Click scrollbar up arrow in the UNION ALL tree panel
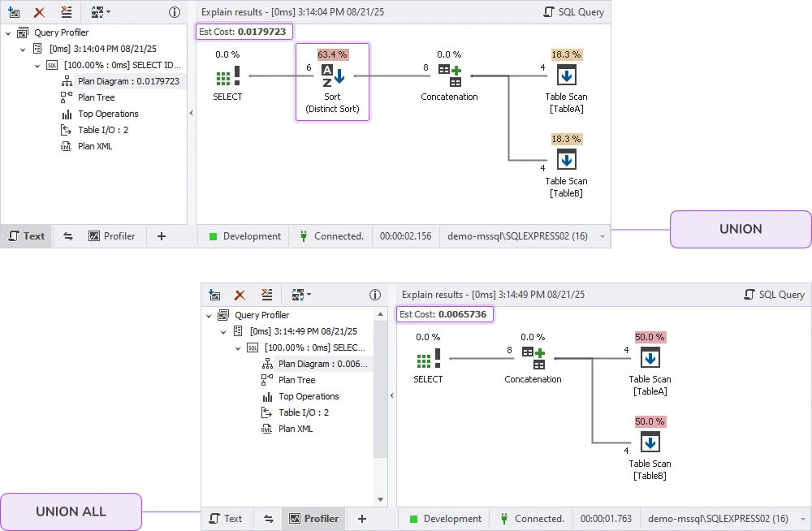This screenshot has height=531, width=812. pos(381,314)
